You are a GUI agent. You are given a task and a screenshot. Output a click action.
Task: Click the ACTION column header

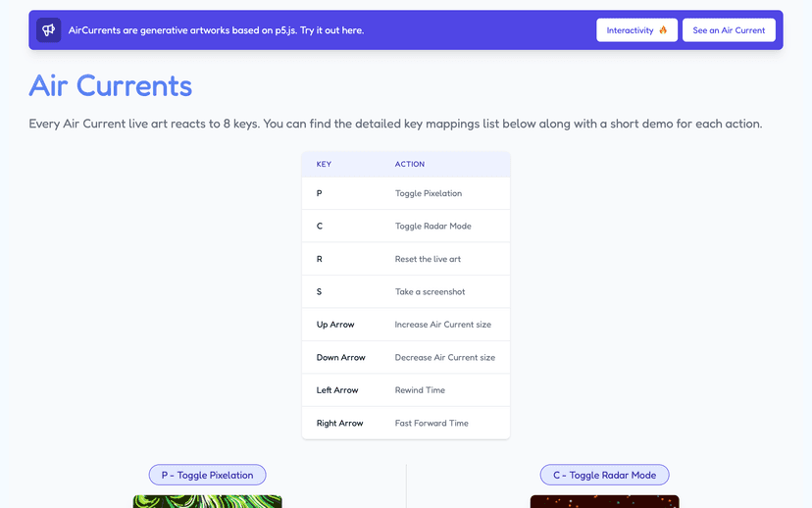click(x=410, y=164)
